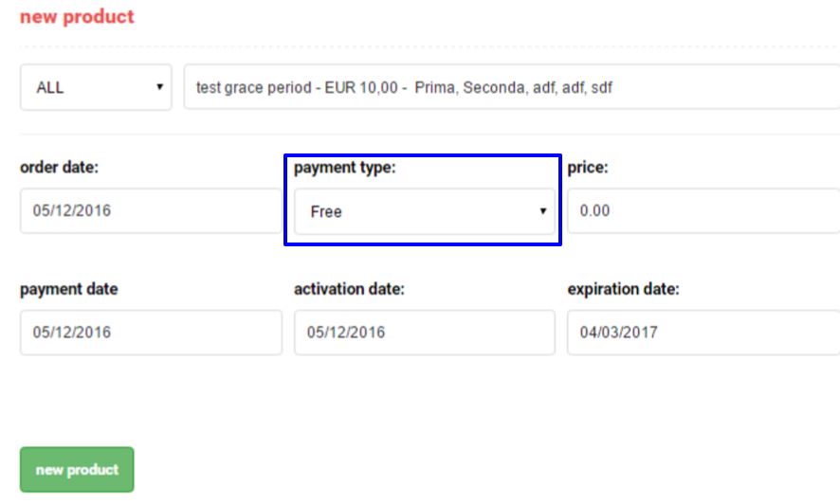
Task: Click the 'price:' label
Action: point(587,168)
